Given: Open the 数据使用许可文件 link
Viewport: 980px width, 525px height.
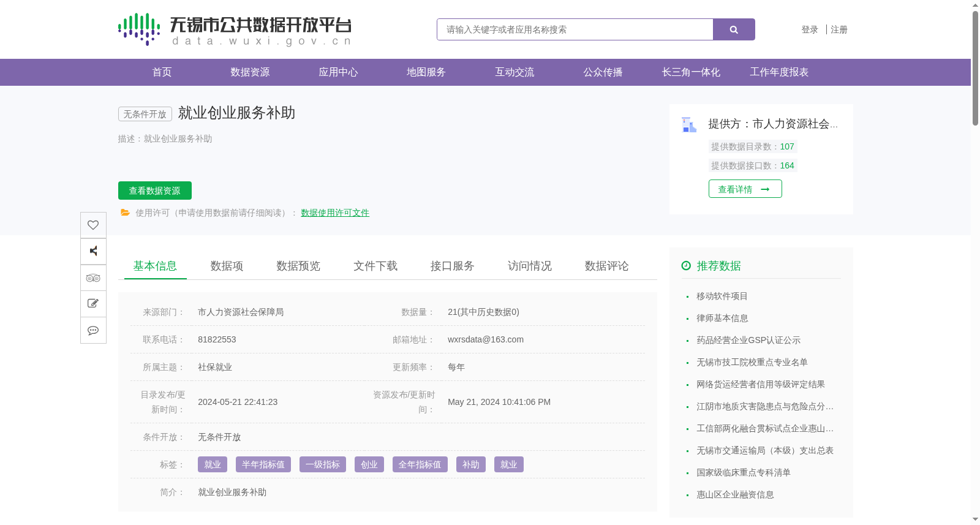Looking at the screenshot, I should 335,213.
